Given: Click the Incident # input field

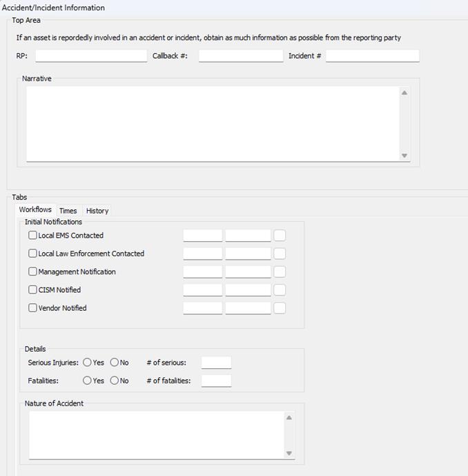Looking at the screenshot, I should point(373,56).
